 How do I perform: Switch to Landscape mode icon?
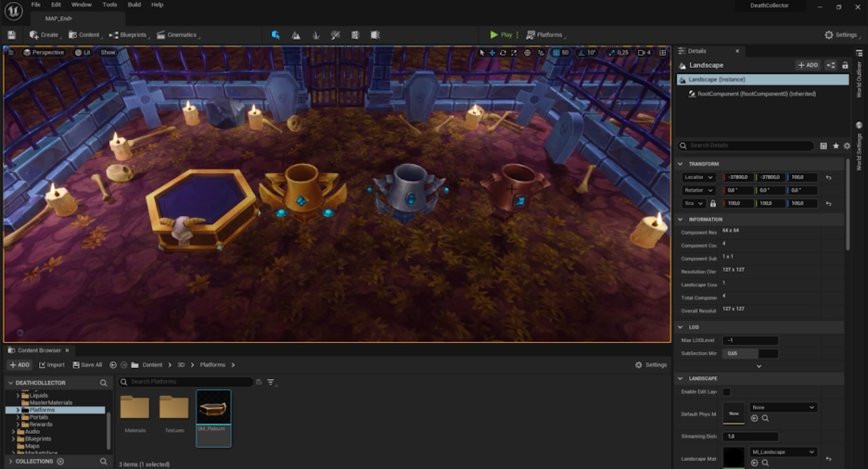click(296, 35)
